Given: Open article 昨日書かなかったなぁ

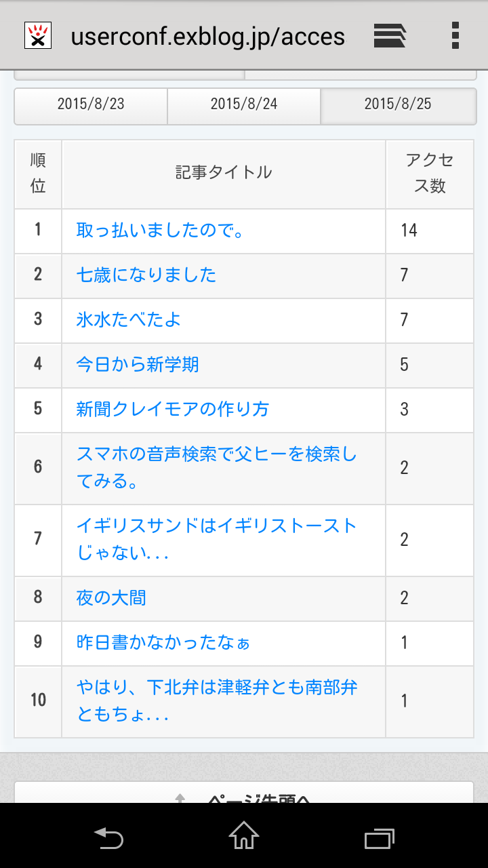Looking at the screenshot, I should [x=163, y=643].
